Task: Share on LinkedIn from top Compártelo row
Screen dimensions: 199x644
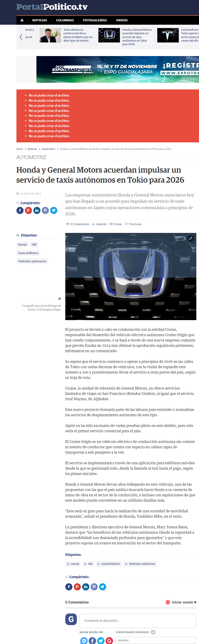Action: click(x=37, y=210)
